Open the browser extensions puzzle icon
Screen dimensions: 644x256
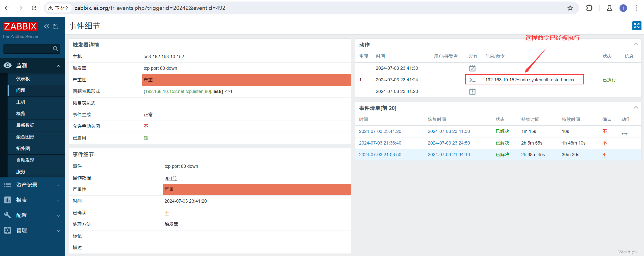[589, 8]
